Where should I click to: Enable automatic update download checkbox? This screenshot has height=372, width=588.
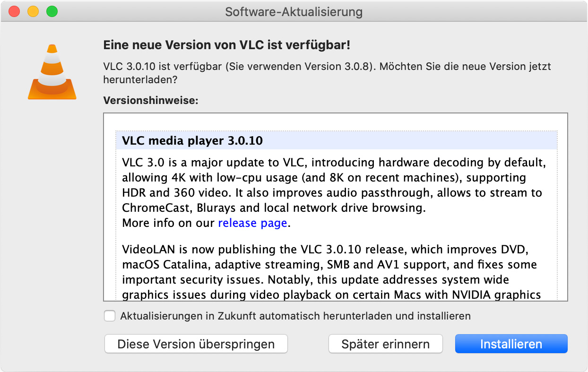[x=110, y=316]
